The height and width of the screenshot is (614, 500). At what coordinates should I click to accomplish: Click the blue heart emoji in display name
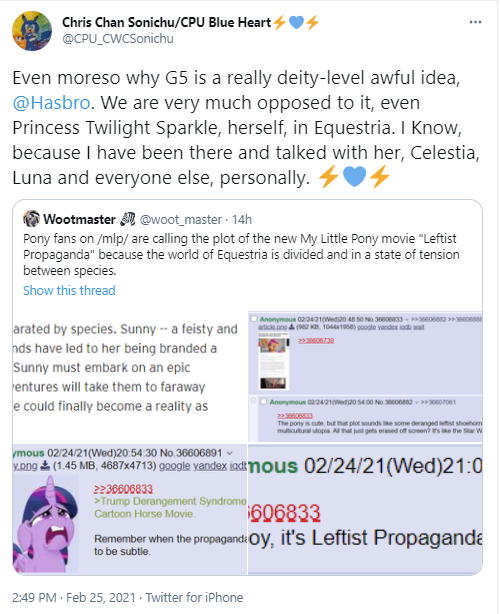click(296, 23)
